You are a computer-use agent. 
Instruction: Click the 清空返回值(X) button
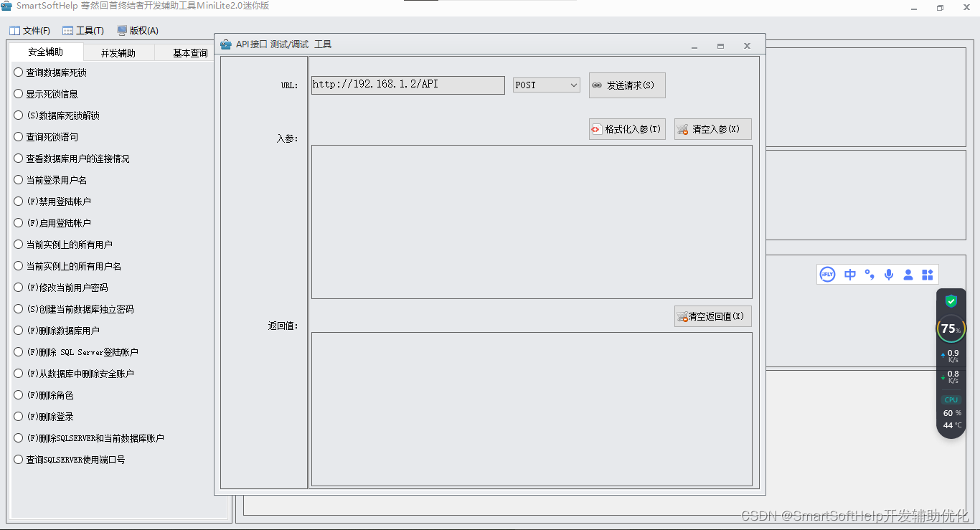[x=713, y=316]
